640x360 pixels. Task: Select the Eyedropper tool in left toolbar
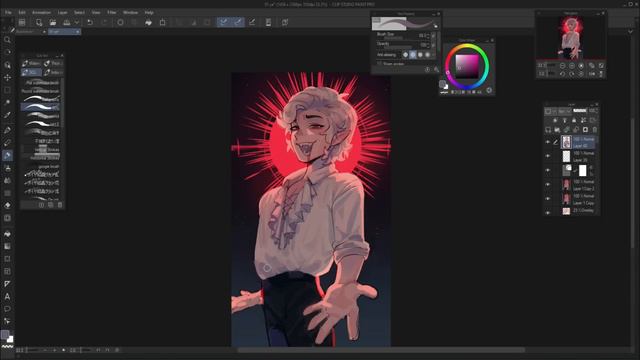(7, 115)
